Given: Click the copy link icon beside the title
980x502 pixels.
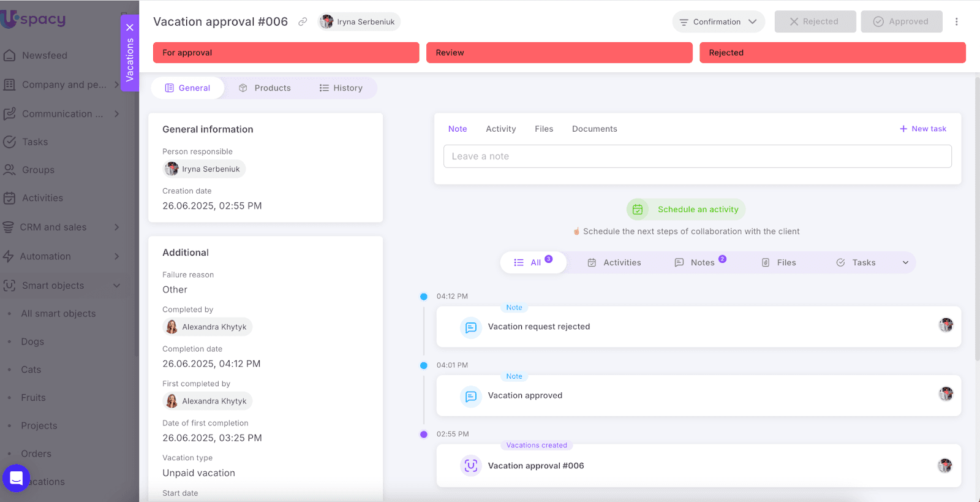Looking at the screenshot, I should click(303, 22).
